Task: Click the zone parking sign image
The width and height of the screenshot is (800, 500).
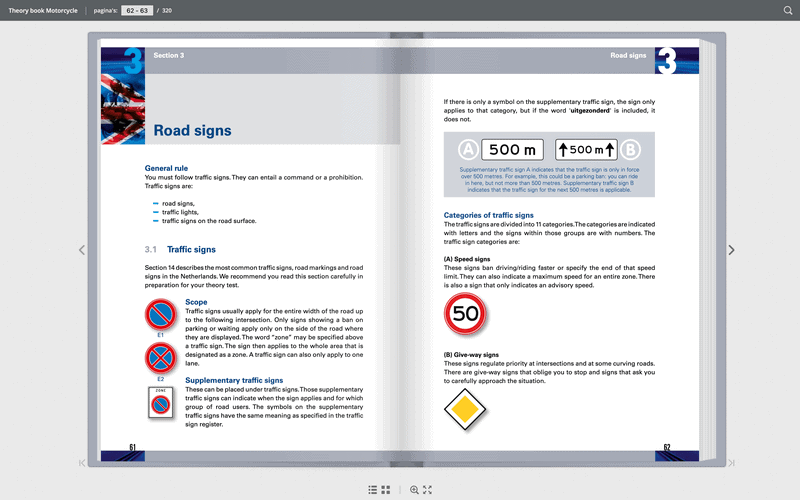Action: pos(161,403)
